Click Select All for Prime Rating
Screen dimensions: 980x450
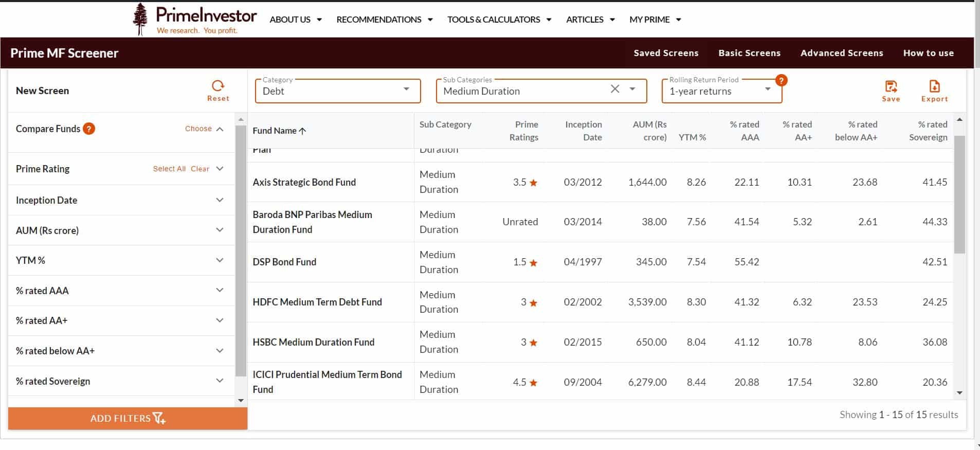pos(169,169)
